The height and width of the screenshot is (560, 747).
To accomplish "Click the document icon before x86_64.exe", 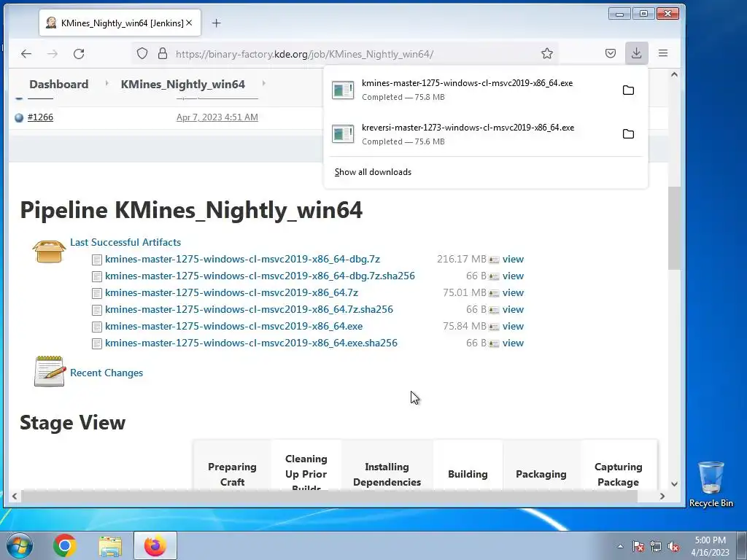I will 97,327.
